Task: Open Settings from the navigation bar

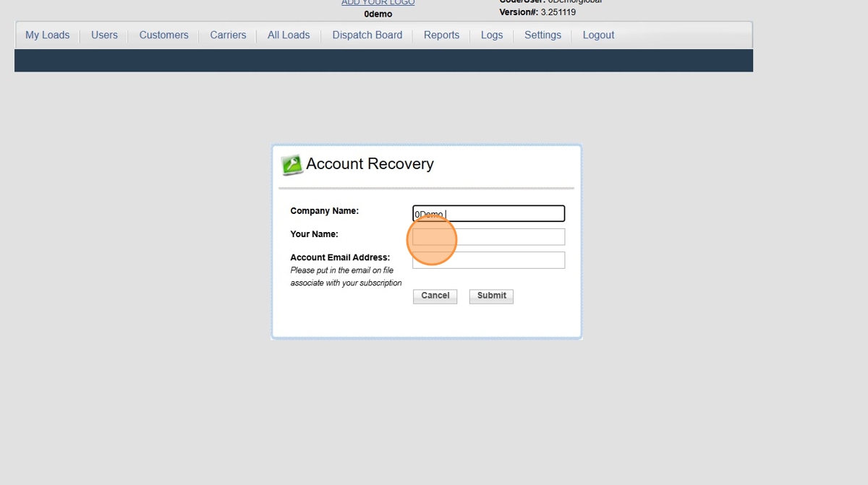Action: click(x=542, y=35)
